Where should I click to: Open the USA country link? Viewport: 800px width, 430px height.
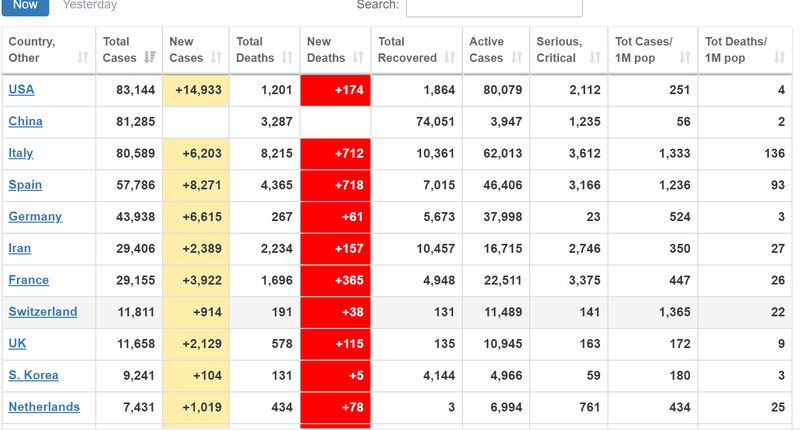click(21, 90)
